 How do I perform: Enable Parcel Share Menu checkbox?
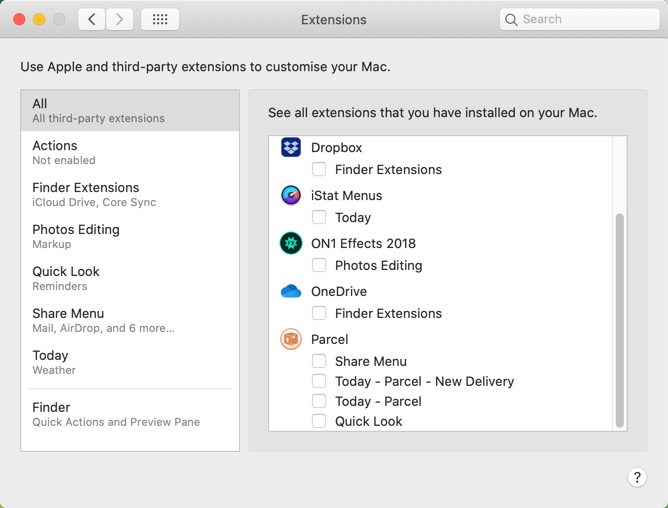pyautogui.click(x=319, y=361)
